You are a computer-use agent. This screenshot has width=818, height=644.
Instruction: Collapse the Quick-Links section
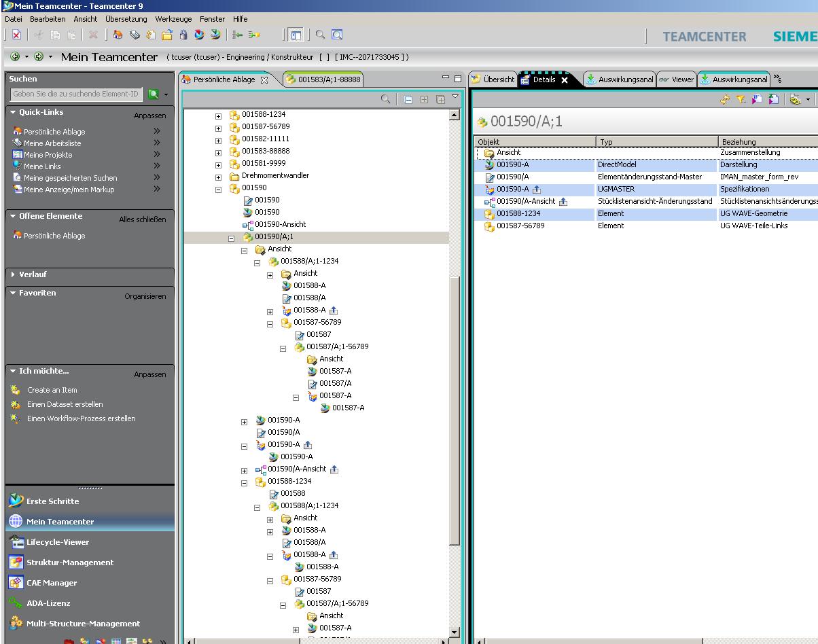13,113
